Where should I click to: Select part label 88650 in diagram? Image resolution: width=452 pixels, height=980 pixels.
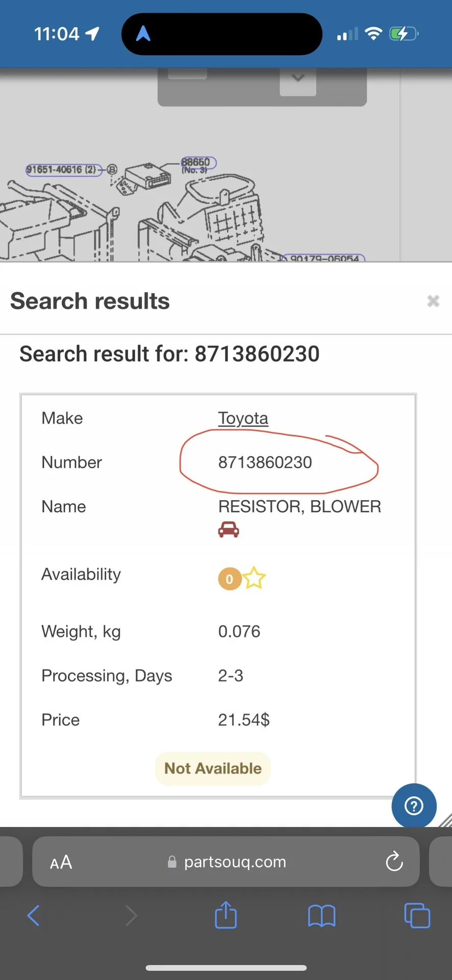pyautogui.click(x=197, y=163)
